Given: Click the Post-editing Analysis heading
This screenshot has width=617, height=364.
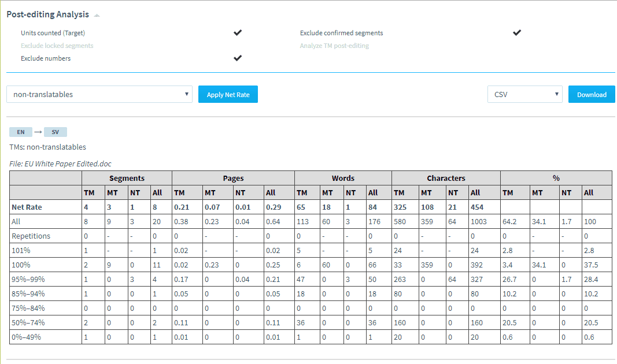Looking at the screenshot, I should pyautogui.click(x=47, y=14).
